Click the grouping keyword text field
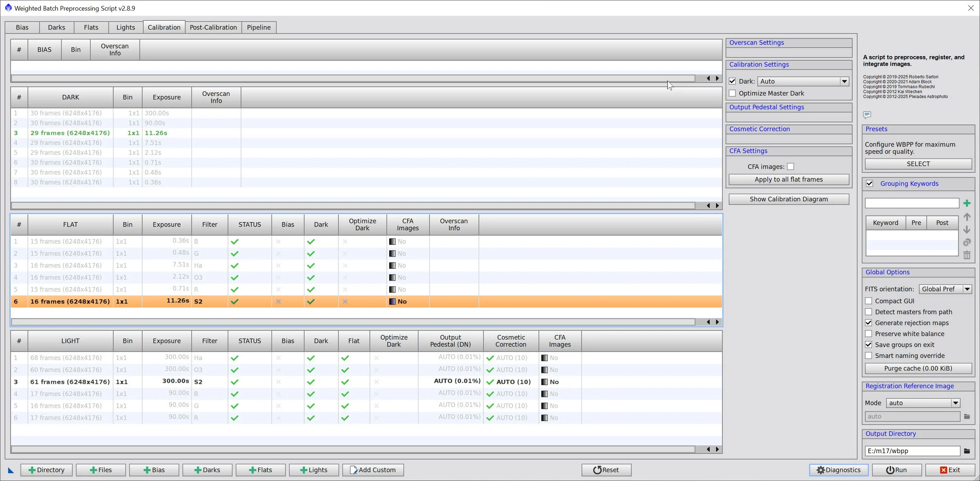The width and height of the screenshot is (980, 481). point(911,203)
